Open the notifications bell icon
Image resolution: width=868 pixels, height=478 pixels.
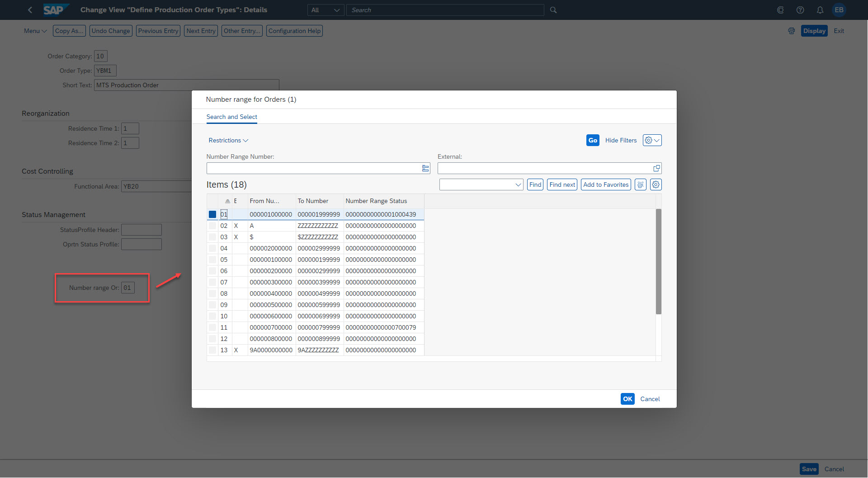point(820,10)
